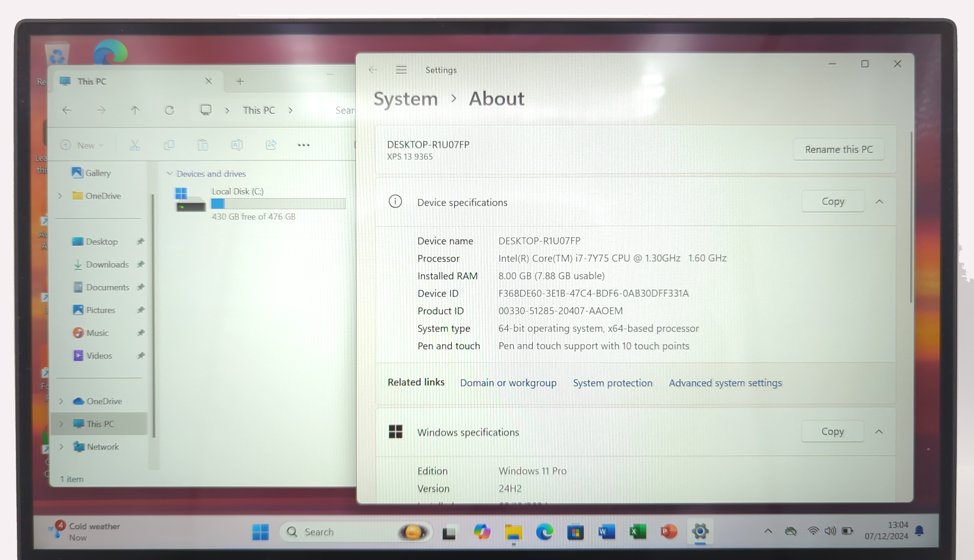Click the Share icon in File Explorer toolbar

point(271,145)
